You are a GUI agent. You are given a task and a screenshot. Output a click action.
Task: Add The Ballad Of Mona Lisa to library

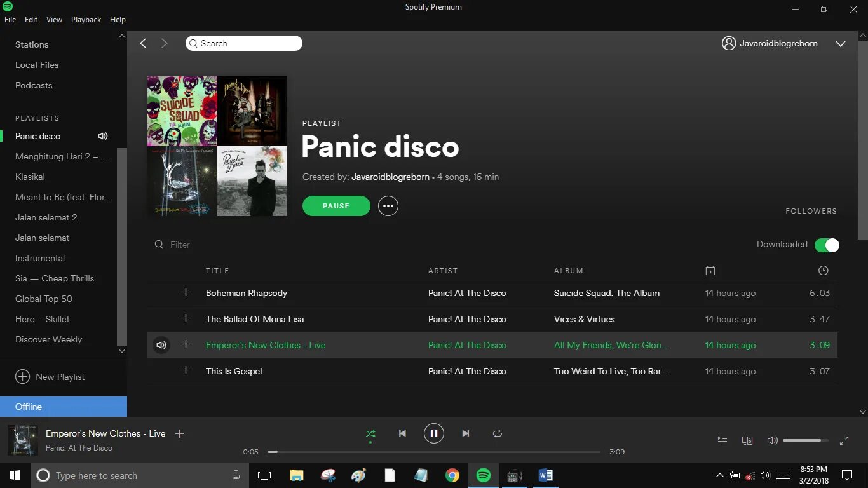tap(186, 318)
